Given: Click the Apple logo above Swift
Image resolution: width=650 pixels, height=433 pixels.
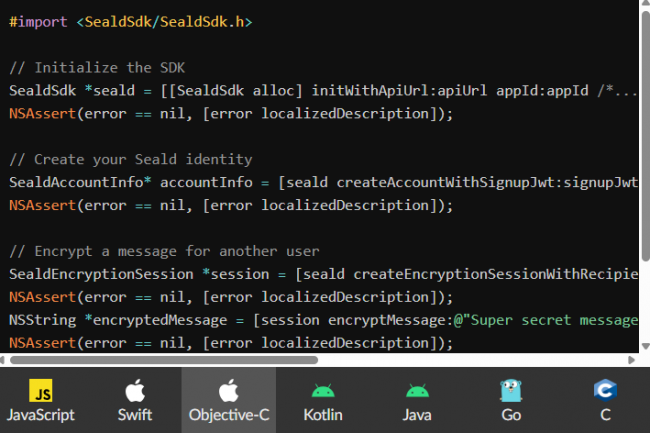Looking at the screenshot, I should click(x=135, y=390).
